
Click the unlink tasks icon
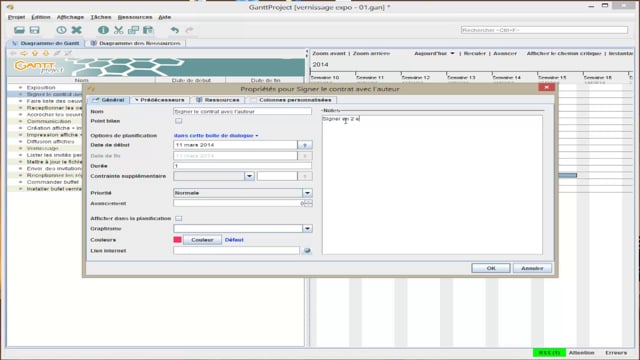click(x=68, y=53)
